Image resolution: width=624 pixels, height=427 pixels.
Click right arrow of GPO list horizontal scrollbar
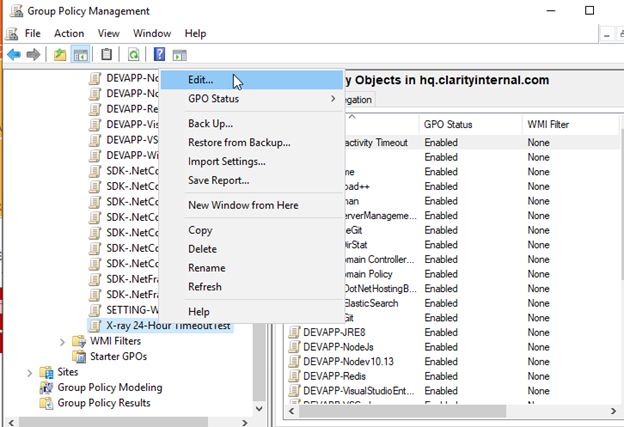coord(613,411)
